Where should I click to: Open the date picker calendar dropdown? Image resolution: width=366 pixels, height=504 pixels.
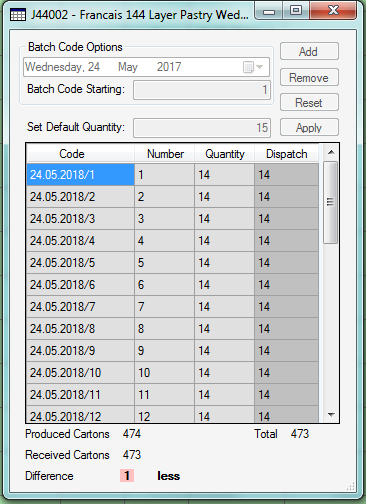(253, 67)
